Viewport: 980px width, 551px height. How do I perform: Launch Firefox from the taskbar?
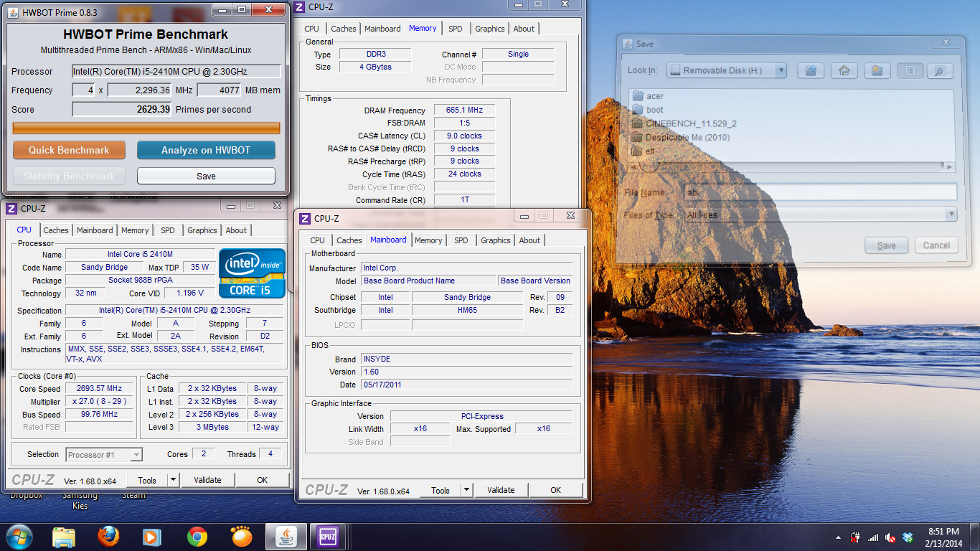pos(108,537)
